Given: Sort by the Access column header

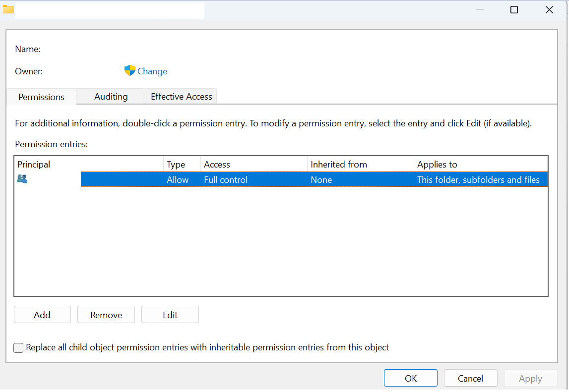Looking at the screenshot, I should (254, 164).
